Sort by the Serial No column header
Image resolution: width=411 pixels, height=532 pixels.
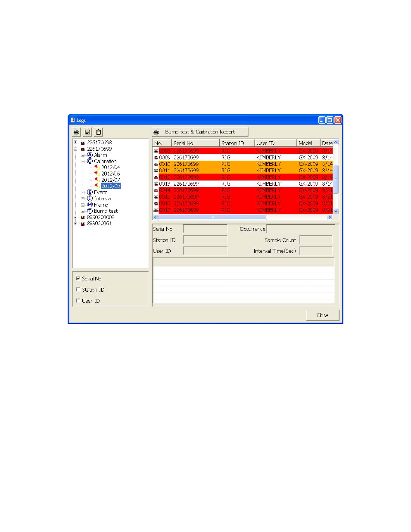196,143
